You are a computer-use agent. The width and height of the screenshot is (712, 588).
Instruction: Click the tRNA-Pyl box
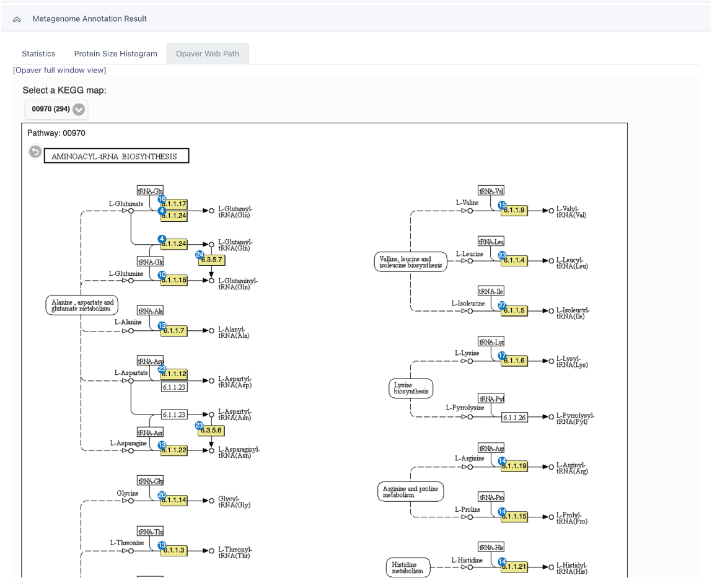[x=491, y=398]
